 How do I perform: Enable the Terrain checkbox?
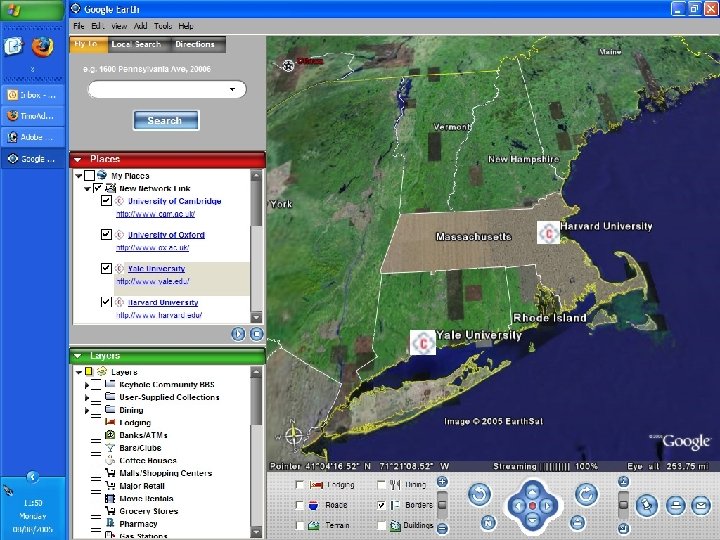tap(299, 525)
